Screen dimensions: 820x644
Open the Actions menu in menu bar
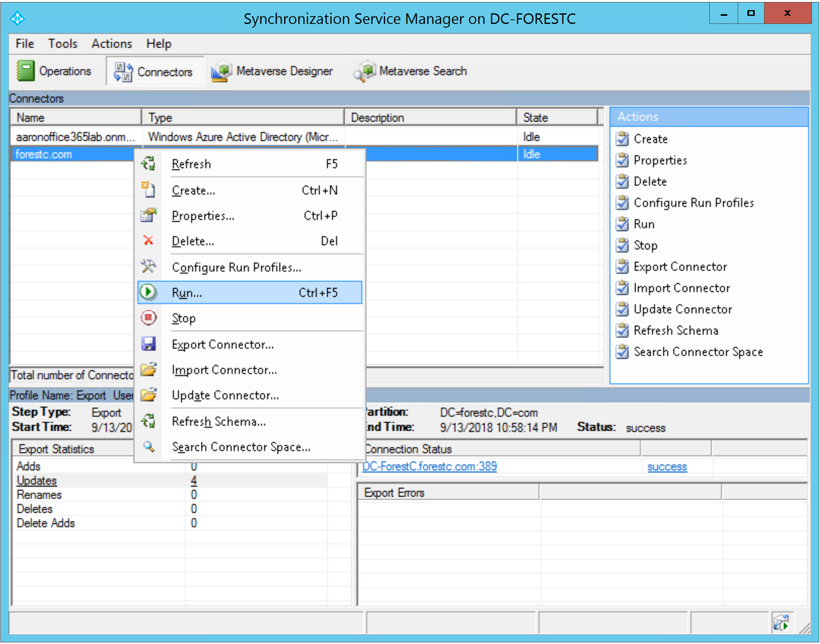(111, 43)
